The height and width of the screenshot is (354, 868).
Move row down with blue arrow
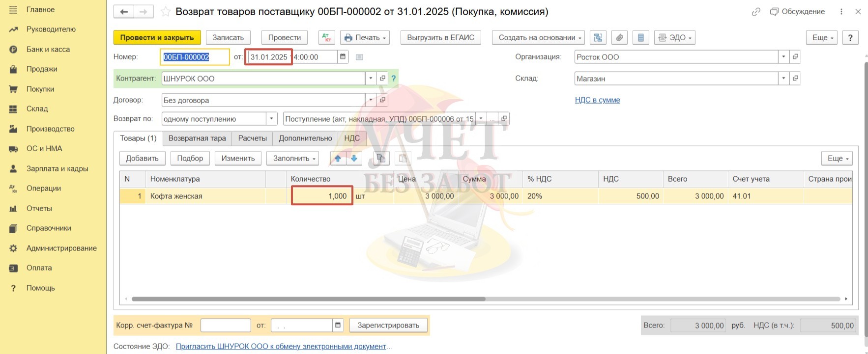click(354, 158)
